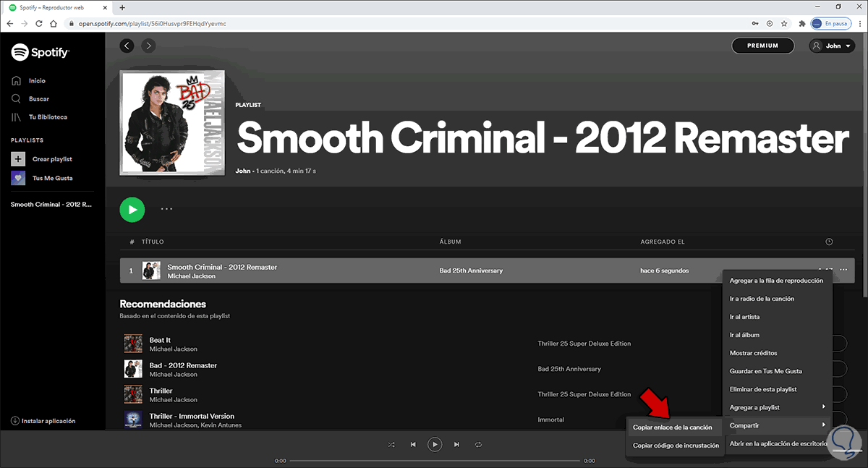
Task: Skip to previous track
Action: pos(412,445)
